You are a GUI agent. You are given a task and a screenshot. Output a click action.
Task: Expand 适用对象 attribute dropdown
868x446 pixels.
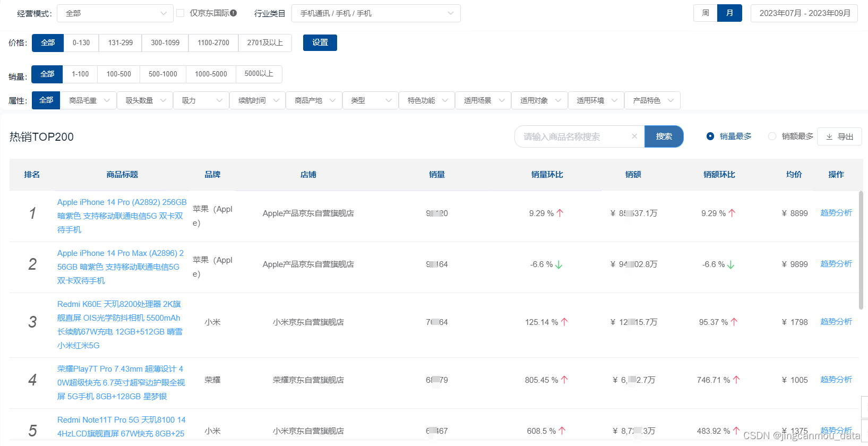pos(539,100)
